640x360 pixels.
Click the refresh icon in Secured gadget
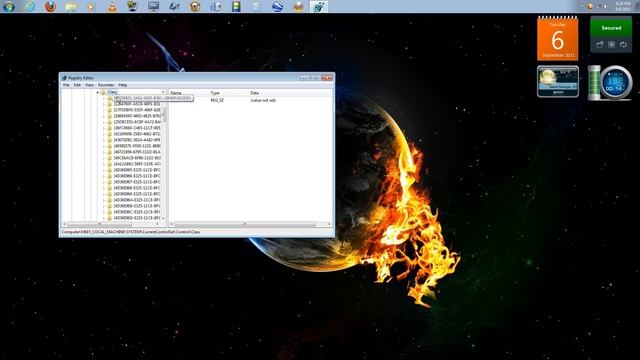click(623, 44)
